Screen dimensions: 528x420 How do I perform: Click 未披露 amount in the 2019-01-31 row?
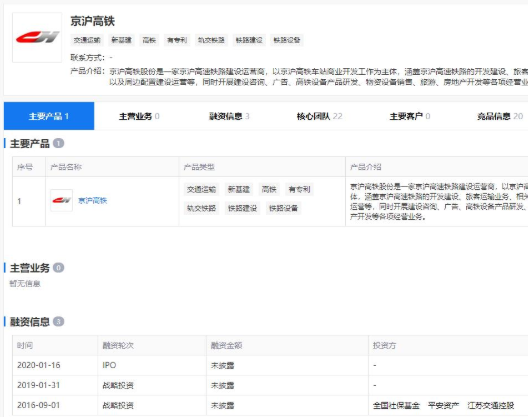point(222,385)
